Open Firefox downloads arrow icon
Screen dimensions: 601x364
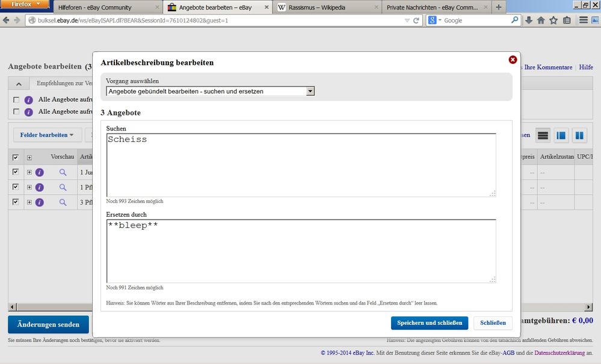coord(529,20)
